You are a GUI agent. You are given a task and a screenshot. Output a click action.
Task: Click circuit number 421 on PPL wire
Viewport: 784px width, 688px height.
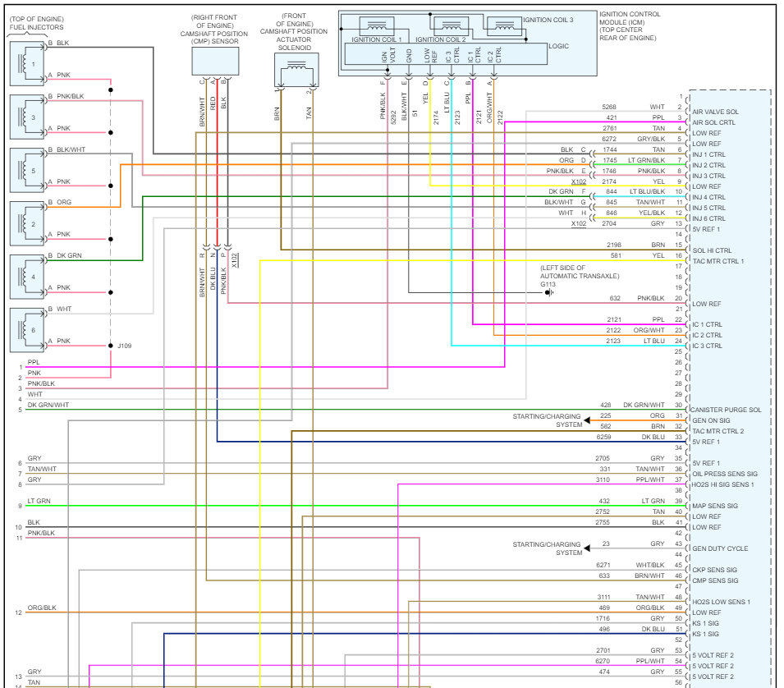(611, 117)
